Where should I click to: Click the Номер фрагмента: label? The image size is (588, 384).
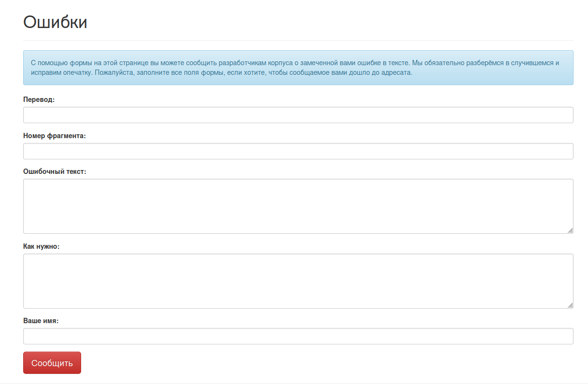coord(55,136)
